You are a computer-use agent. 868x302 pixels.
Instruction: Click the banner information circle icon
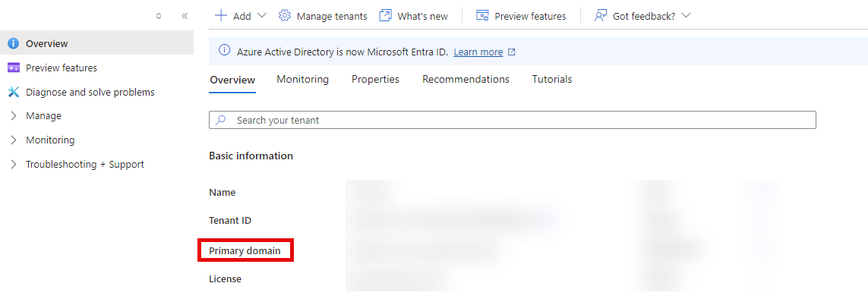[x=224, y=51]
